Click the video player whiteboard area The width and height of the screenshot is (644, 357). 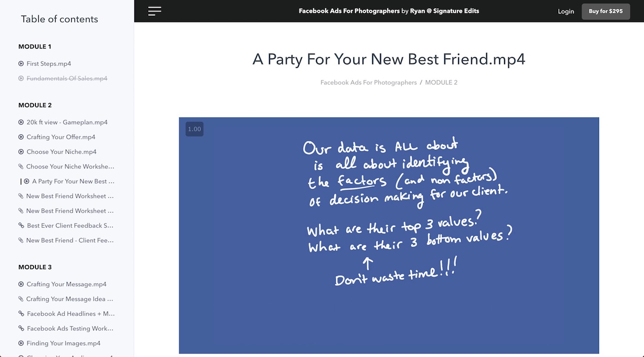coord(389,235)
